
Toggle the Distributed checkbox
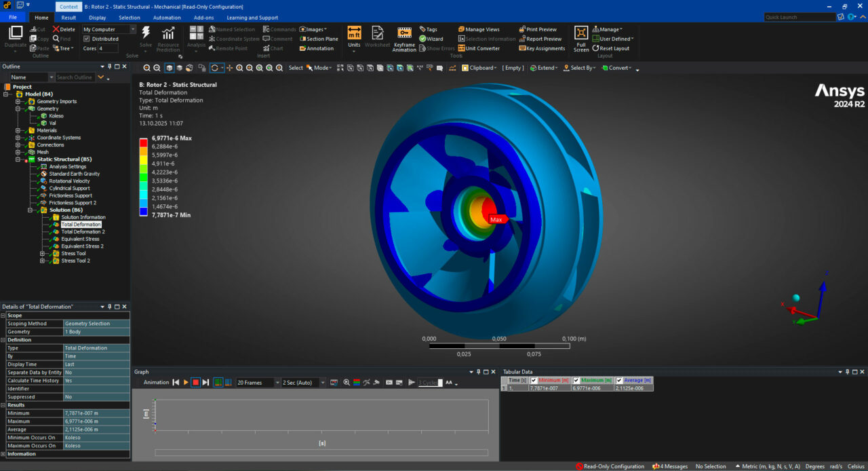click(x=86, y=39)
